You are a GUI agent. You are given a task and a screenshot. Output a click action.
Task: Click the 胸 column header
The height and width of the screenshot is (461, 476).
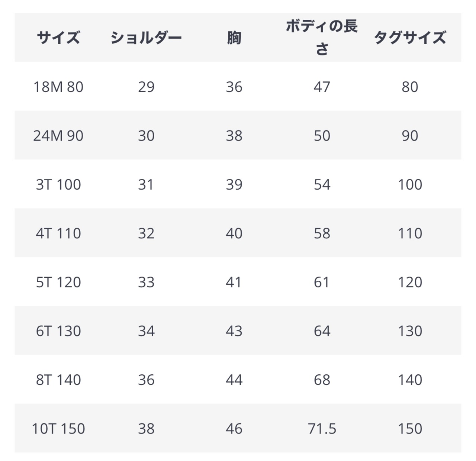(234, 38)
